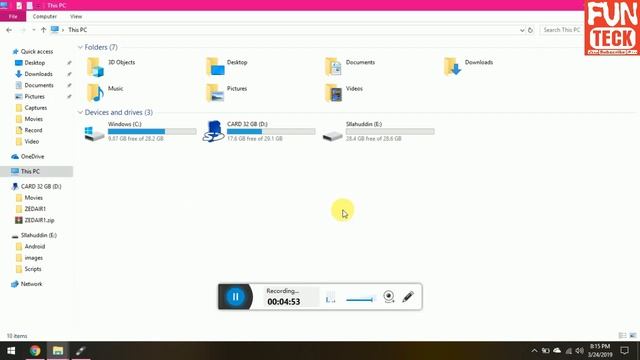The height and width of the screenshot is (360, 640).
Task: Open the volume control in system tray
Action: click(580, 351)
